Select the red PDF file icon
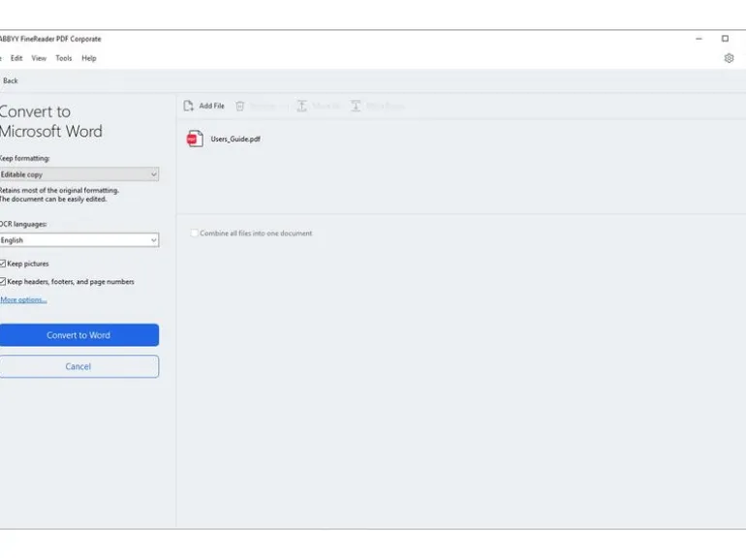This screenshot has width=746, height=560. pos(195,139)
